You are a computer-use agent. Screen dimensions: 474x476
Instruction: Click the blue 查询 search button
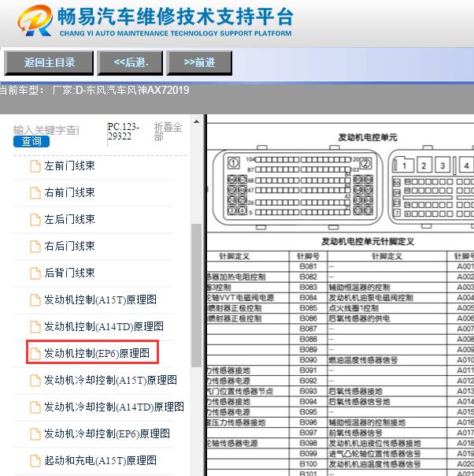(x=31, y=142)
